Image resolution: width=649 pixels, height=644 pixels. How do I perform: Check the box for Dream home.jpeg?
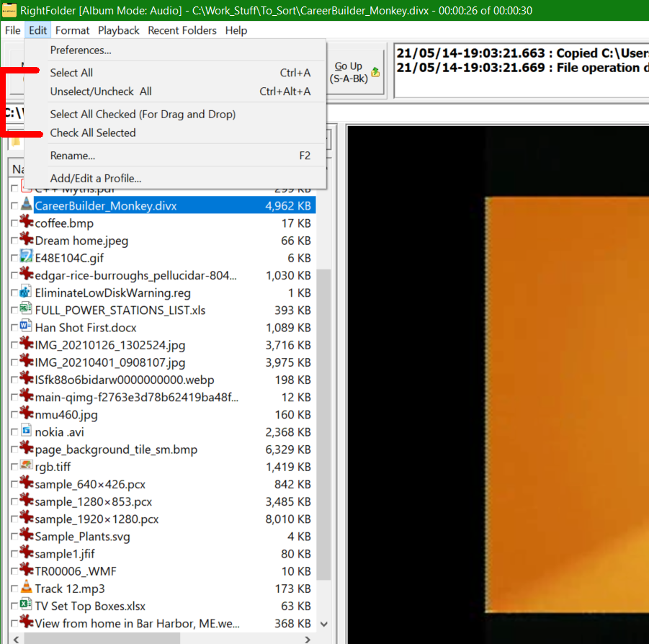coord(14,241)
